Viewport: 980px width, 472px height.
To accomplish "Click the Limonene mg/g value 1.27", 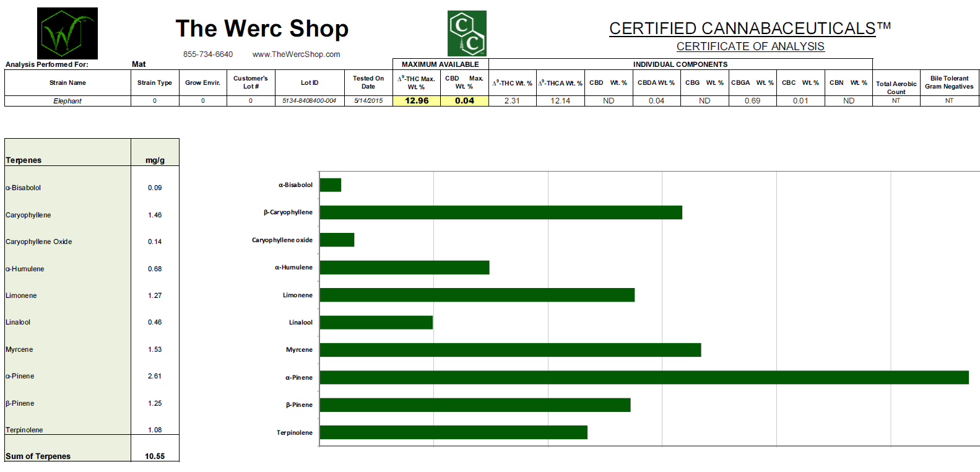I will (155, 295).
